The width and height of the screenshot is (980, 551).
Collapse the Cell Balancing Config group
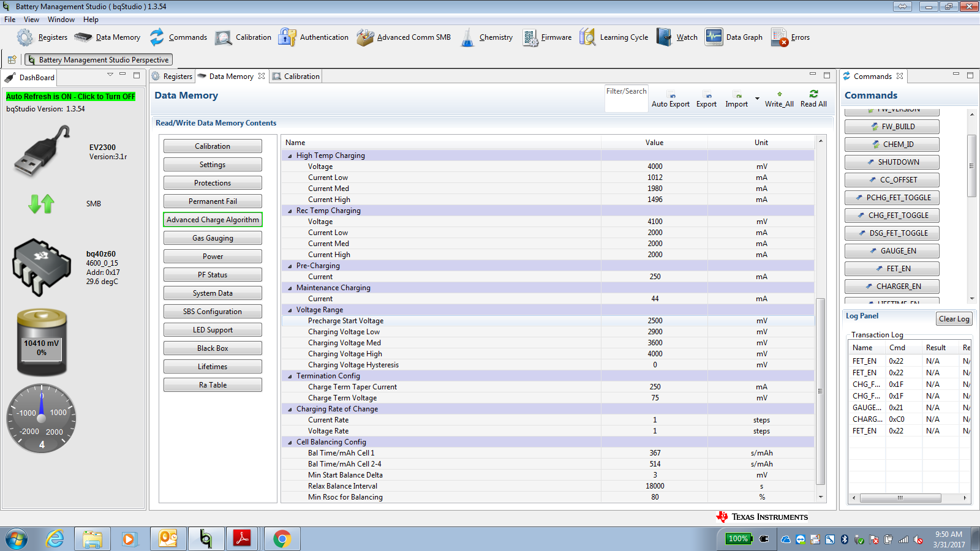click(x=290, y=442)
